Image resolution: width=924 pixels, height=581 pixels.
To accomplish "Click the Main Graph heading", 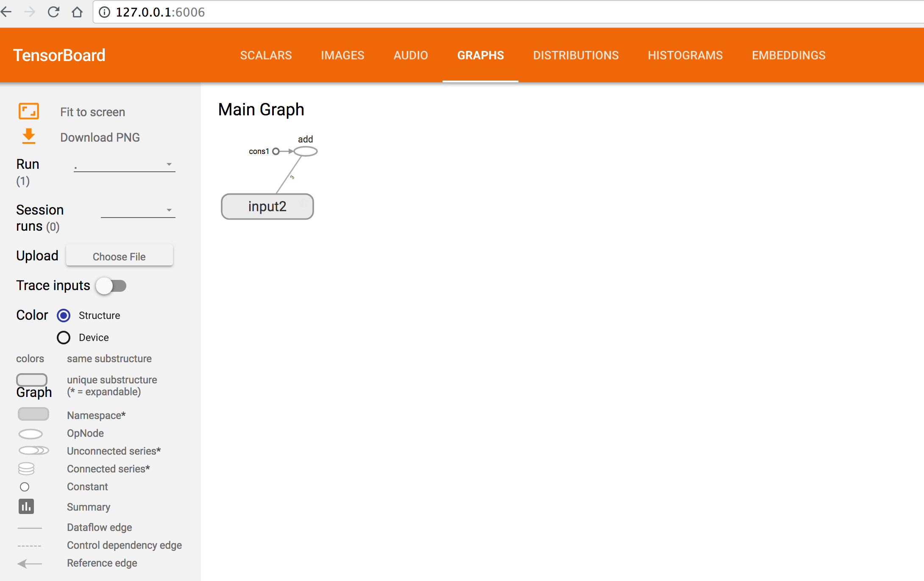I will [262, 109].
